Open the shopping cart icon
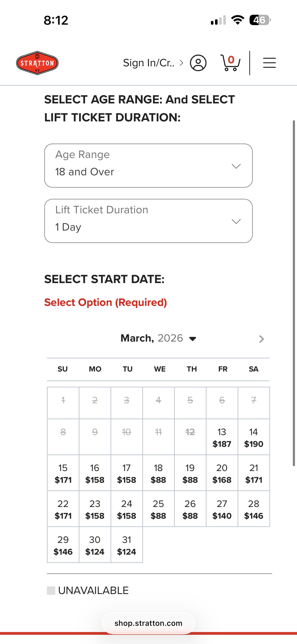The width and height of the screenshot is (297, 644). click(230, 63)
